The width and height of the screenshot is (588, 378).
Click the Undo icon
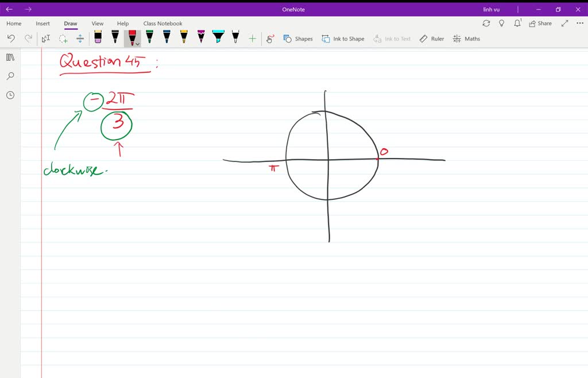pos(11,38)
